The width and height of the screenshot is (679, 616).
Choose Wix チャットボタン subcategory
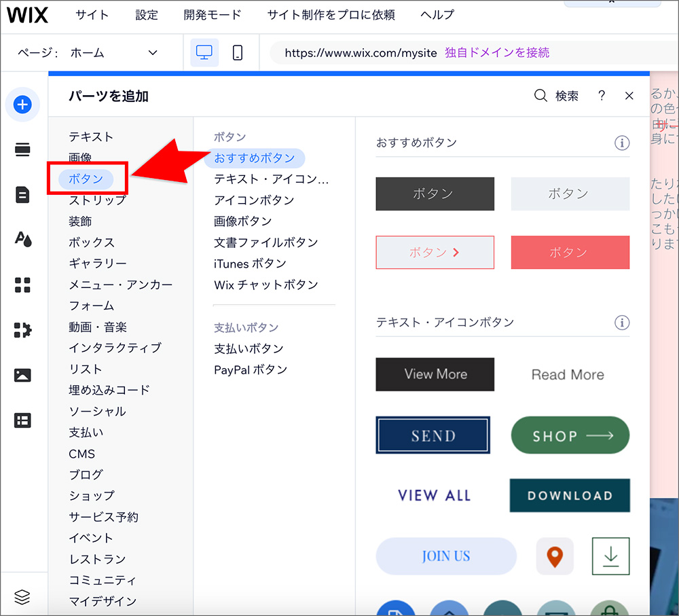pos(266,285)
